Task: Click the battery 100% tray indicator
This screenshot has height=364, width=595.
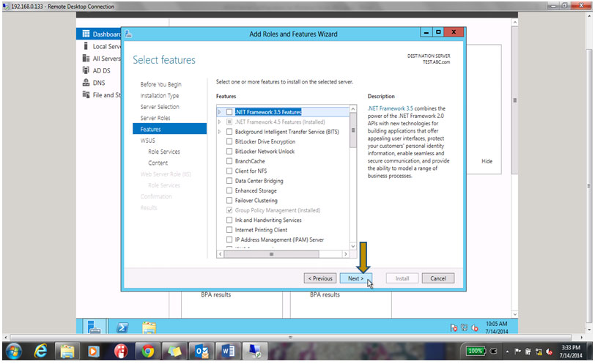Action: 475,351
